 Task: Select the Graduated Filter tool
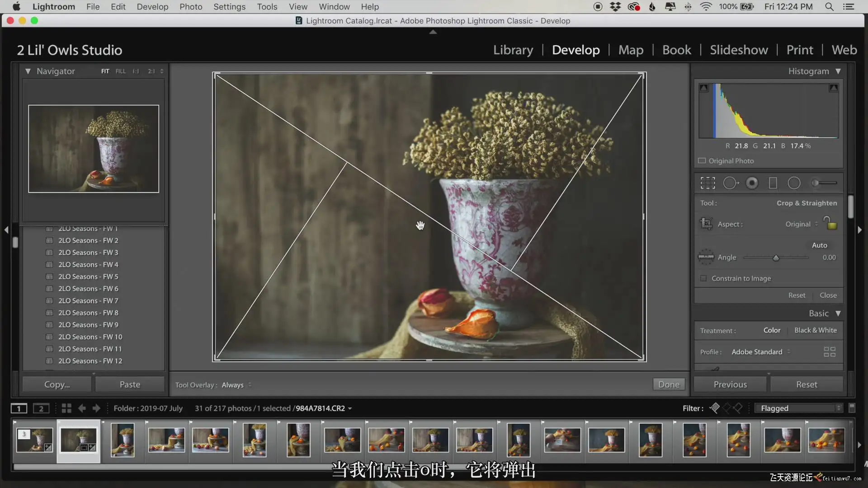click(773, 183)
